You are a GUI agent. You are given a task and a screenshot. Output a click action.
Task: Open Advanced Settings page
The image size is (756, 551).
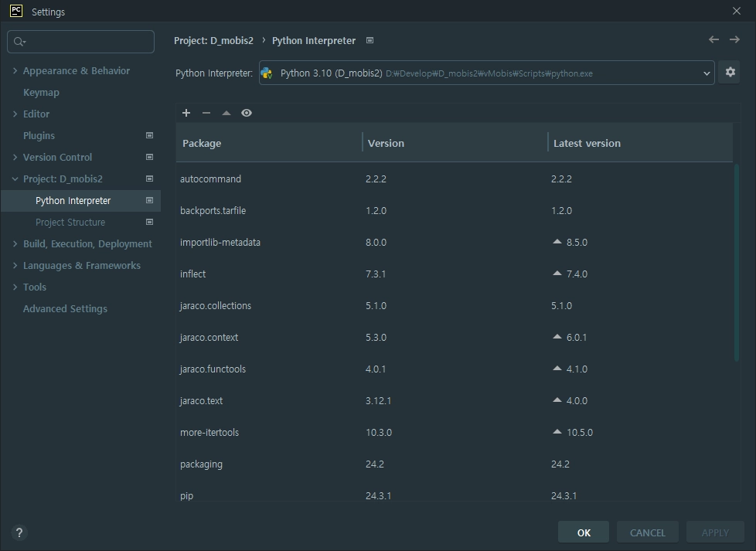(65, 308)
